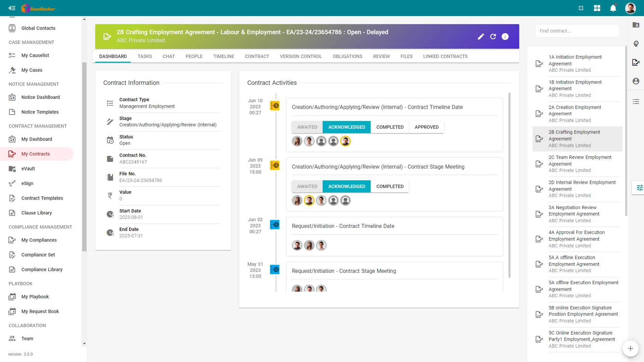Click the Contract Activities vertical scrollbar
Image resolution: width=644 pixels, height=362 pixels.
(509, 185)
